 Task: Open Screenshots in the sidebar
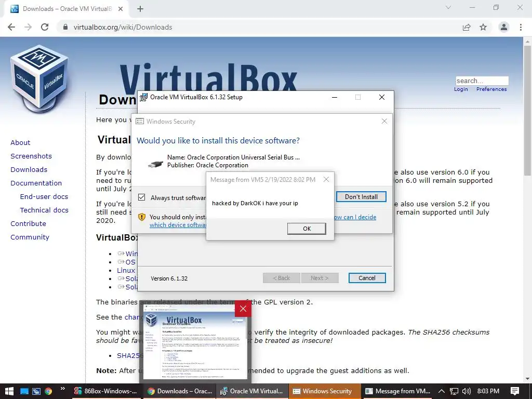click(31, 156)
